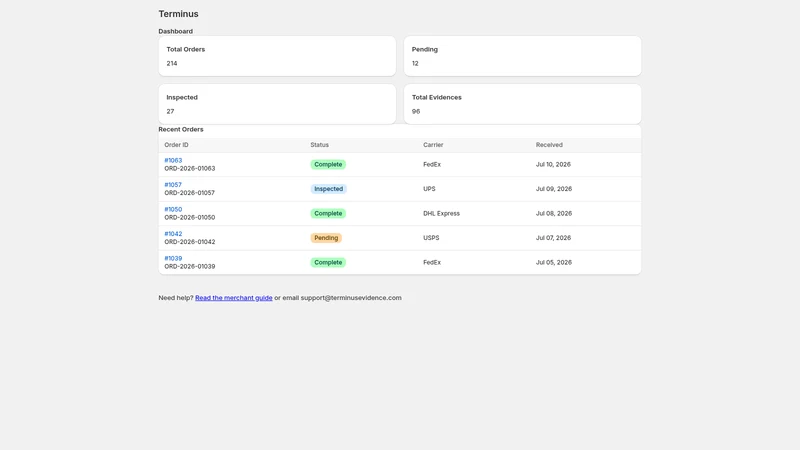Image resolution: width=800 pixels, height=450 pixels.
Task: Click the Complete badge for order #1063
Action: 328,164
